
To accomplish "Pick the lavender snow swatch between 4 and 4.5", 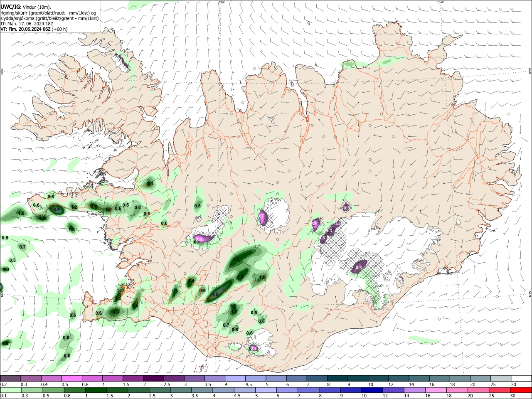I will (235, 378).
